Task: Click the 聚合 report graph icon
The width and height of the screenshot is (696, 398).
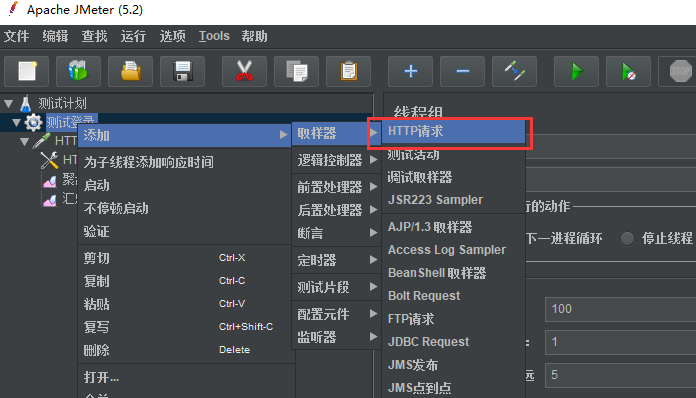Action: point(50,181)
